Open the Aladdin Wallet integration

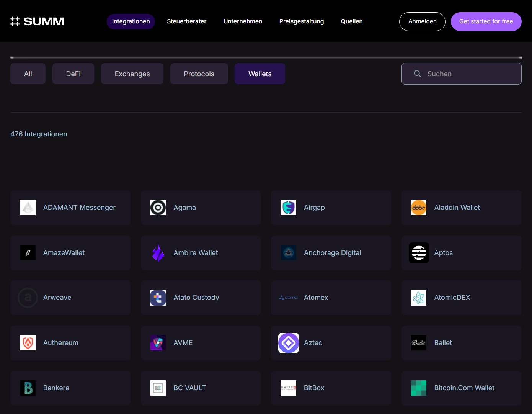462,208
